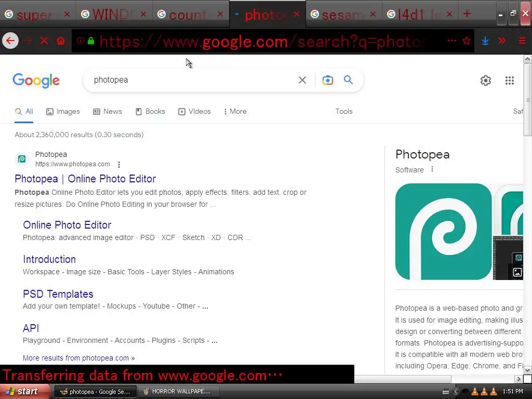
Task: Open the API sitelink
Action: (x=31, y=328)
